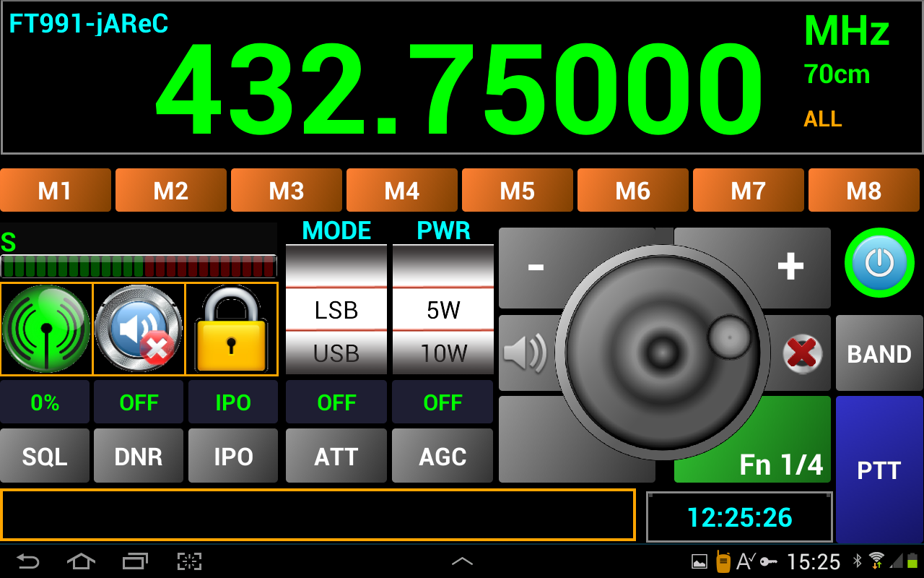Tap the gray speaker volume icon

coord(525,353)
